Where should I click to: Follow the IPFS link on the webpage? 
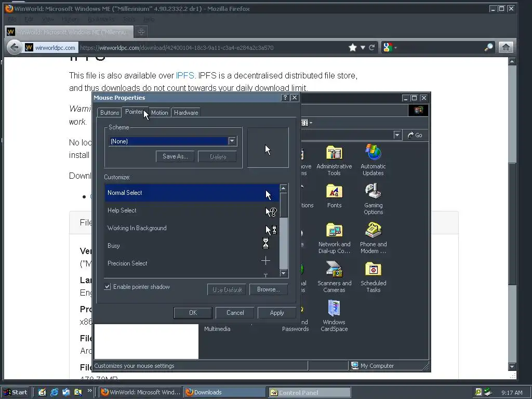[x=185, y=75]
